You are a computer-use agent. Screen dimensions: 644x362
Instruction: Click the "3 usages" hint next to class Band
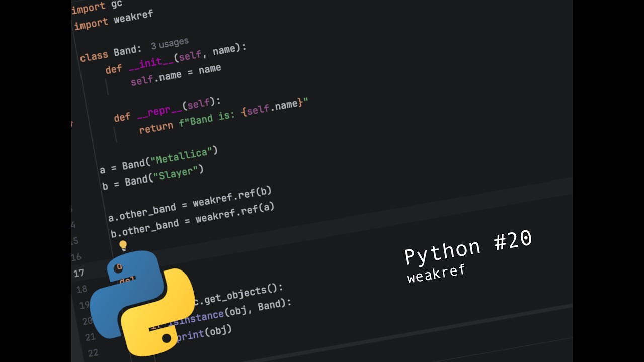[x=170, y=44]
